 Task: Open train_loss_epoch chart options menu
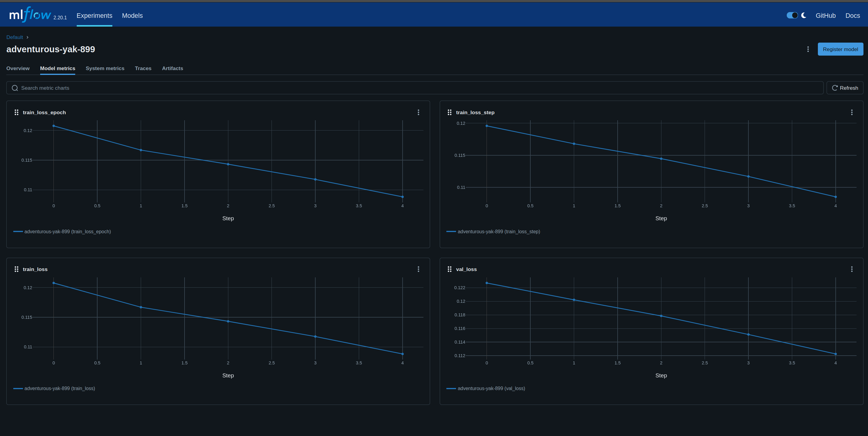point(419,112)
